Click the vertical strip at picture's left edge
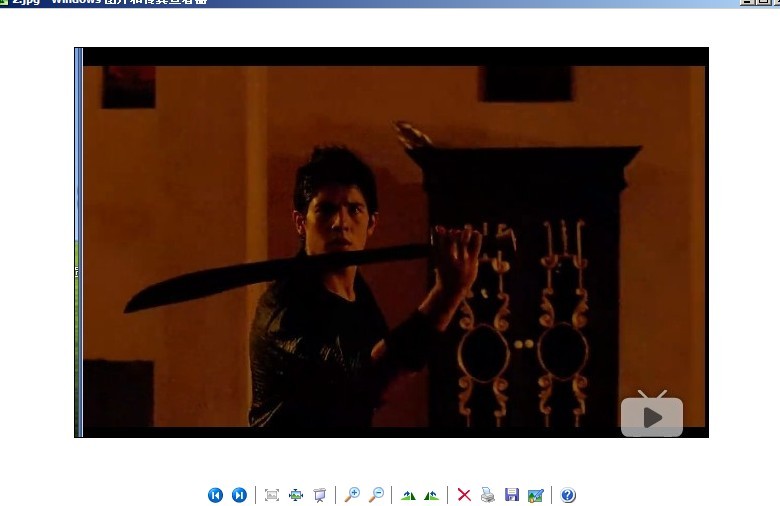The width and height of the screenshot is (780, 506). pos(78,242)
